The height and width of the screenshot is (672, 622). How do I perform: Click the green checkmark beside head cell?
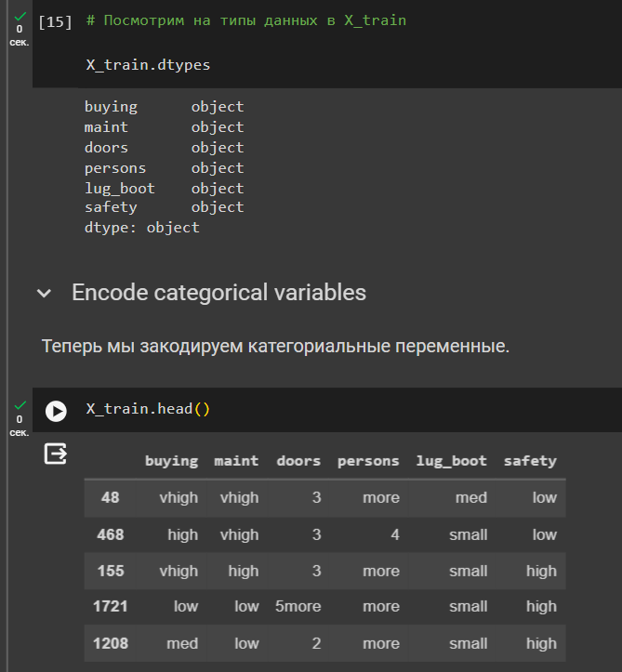[x=20, y=405]
